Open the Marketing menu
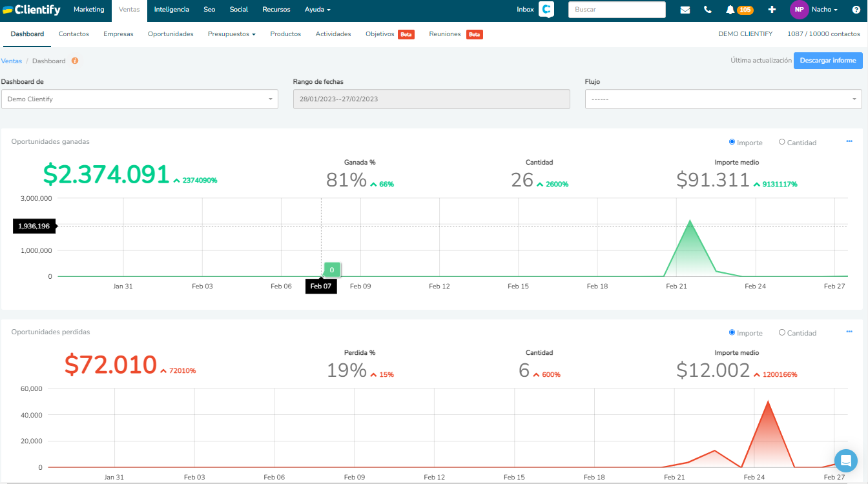The height and width of the screenshot is (484, 868). pyautogui.click(x=89, y=10)
